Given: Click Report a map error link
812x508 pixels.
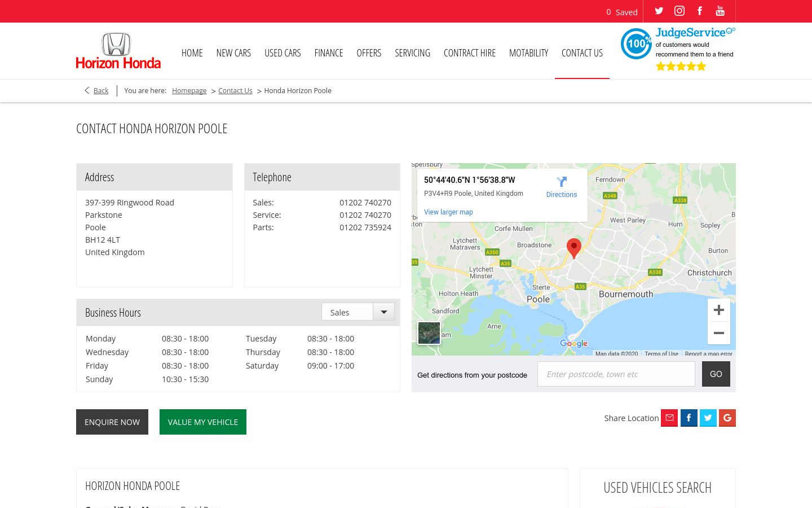Looking at the screenshot, I should click(x=709, y=354).
